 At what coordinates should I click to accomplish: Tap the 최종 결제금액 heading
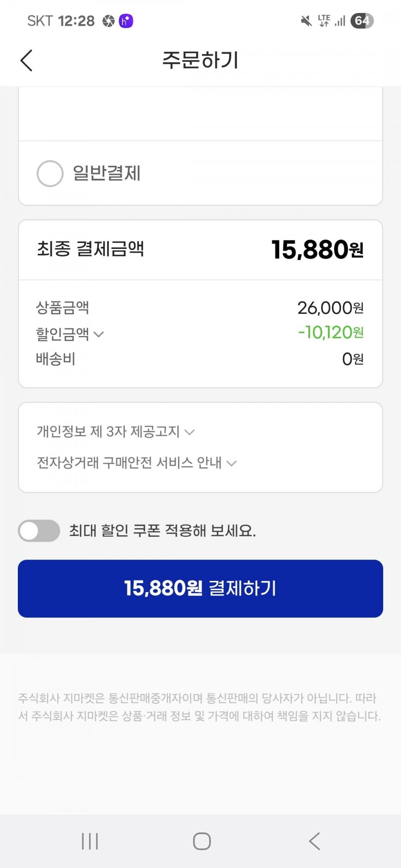(90, 249)
